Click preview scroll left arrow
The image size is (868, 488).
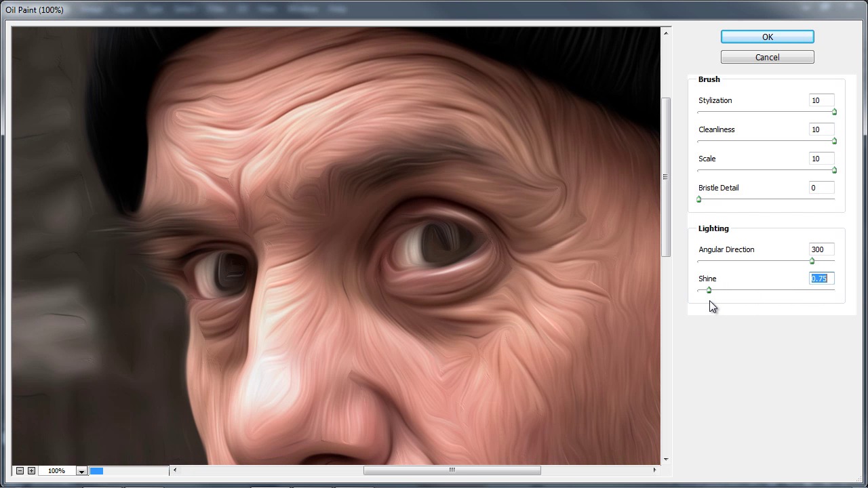pyautogui.click(x=175, y=470)
